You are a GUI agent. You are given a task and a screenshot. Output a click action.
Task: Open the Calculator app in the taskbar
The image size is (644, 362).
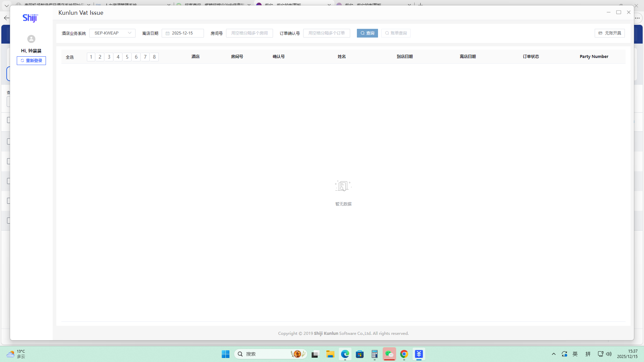point(374,354)
